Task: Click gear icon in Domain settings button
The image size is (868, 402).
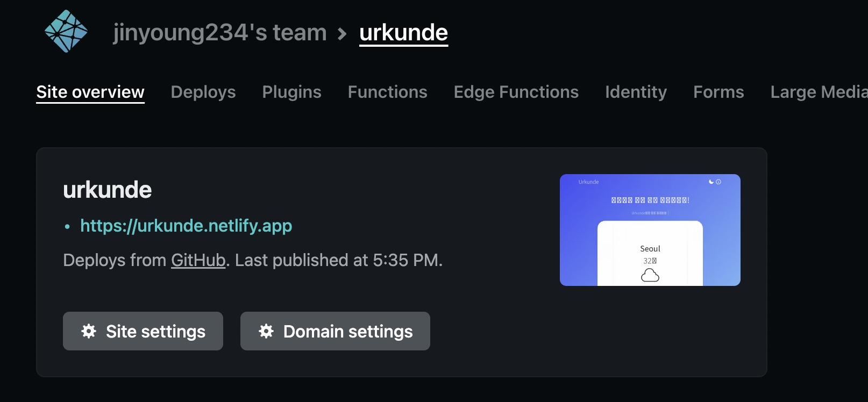Action: click(266, 331)
